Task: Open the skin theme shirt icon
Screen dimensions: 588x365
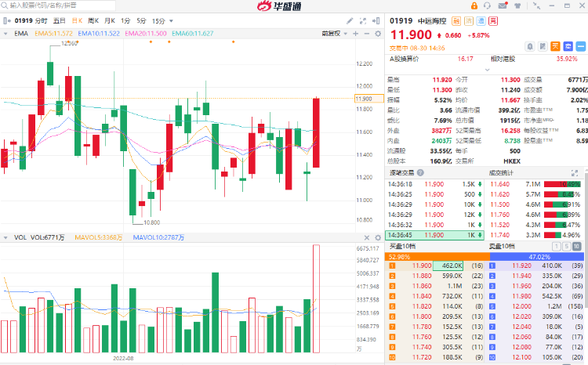Action: pyautogui.click(x=521, y=5)
